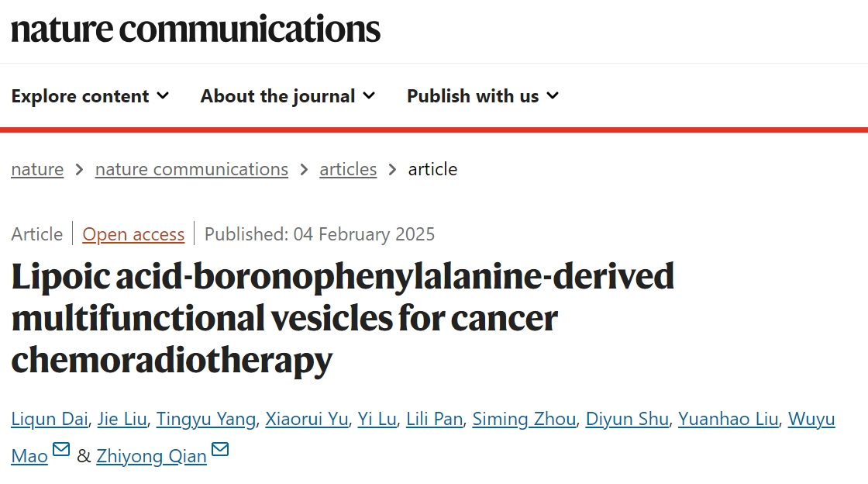The width and height of the screenshot is (868, 484).
Task: Click the email icon beside Zhiyong Qian
Action: click(220, 450)
